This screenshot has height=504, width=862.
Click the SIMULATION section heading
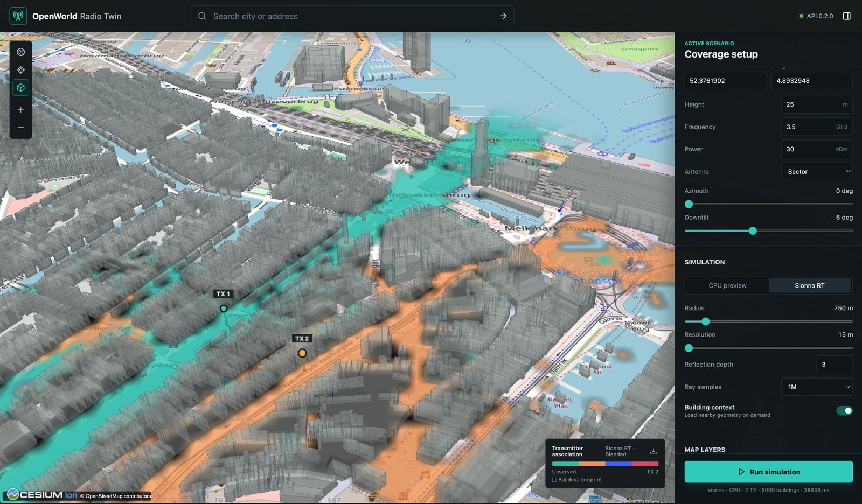pyautogui.click(x=705, y=262)
